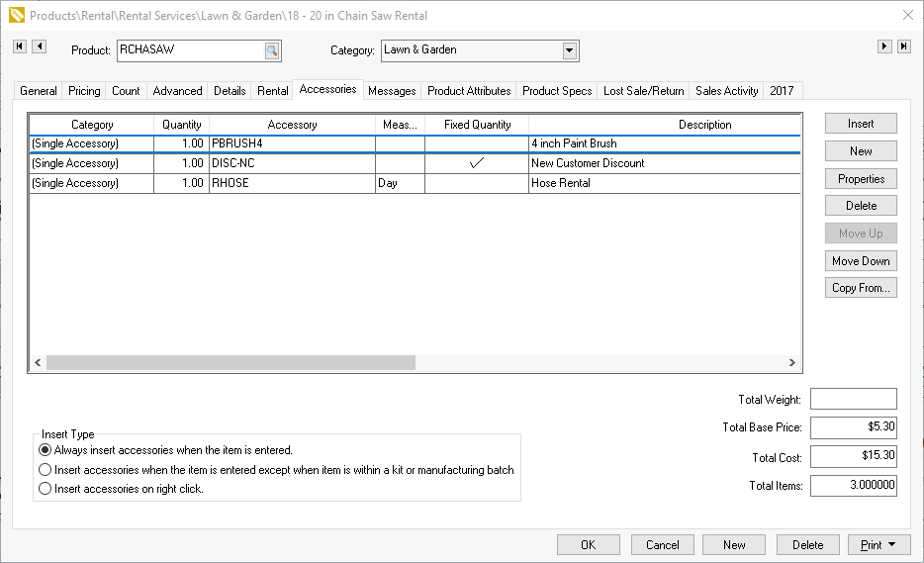
Task: Click the Copy From... button
Action: [861, 288]
